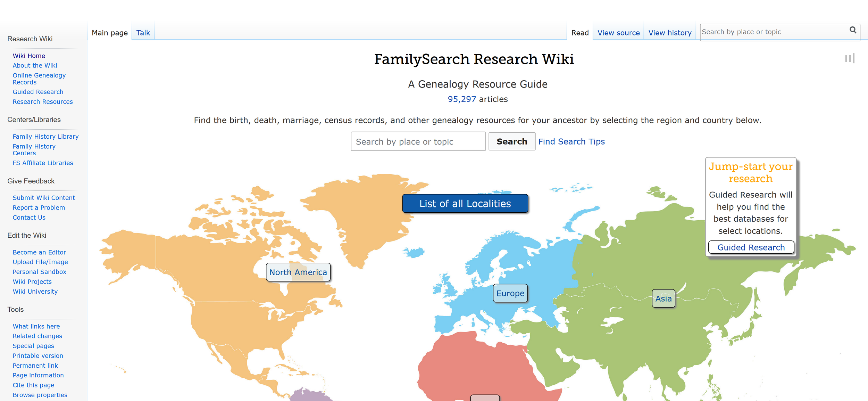
Task: Open the View source tab
Action: (618, 33)
